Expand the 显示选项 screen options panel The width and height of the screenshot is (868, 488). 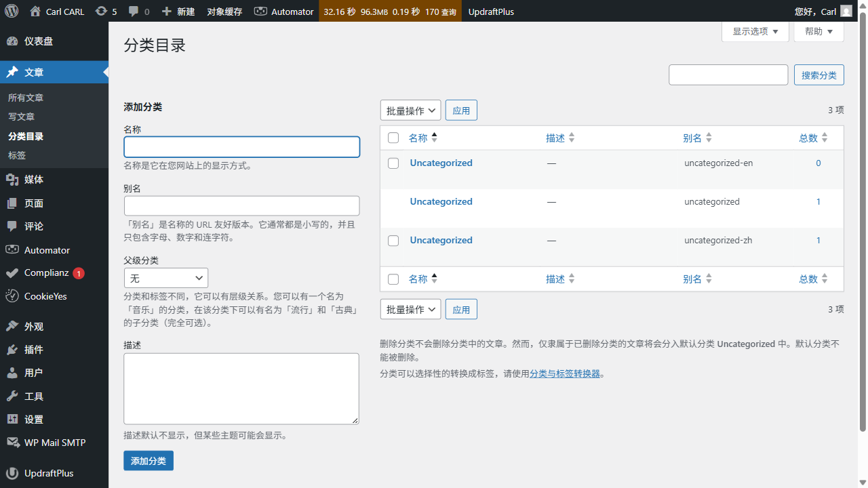coord(754,31)
